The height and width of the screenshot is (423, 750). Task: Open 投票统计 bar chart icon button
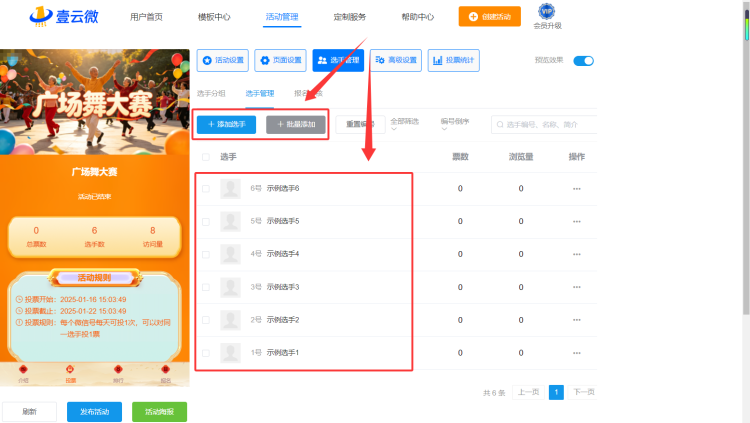tap(453, 60)
